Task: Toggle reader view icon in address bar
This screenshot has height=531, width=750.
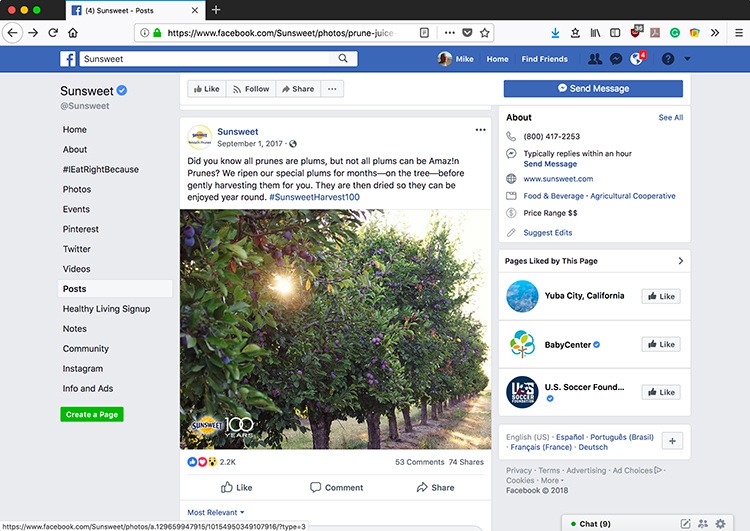Action: point(424,33)
